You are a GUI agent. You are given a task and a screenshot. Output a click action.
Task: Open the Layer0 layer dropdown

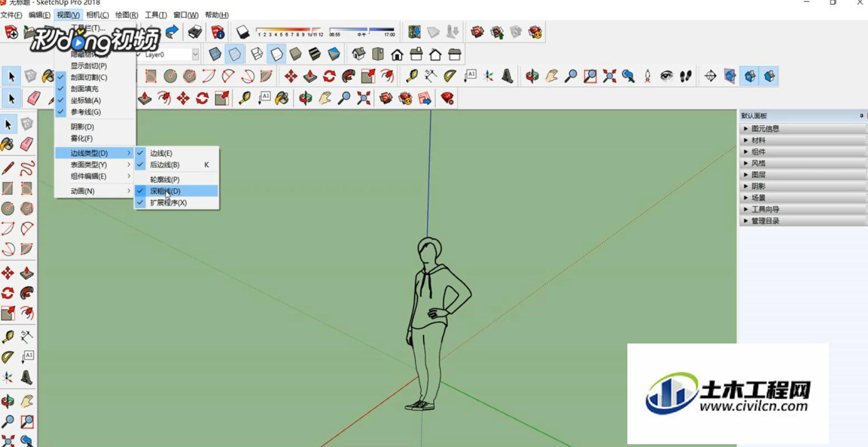(195, 54)
